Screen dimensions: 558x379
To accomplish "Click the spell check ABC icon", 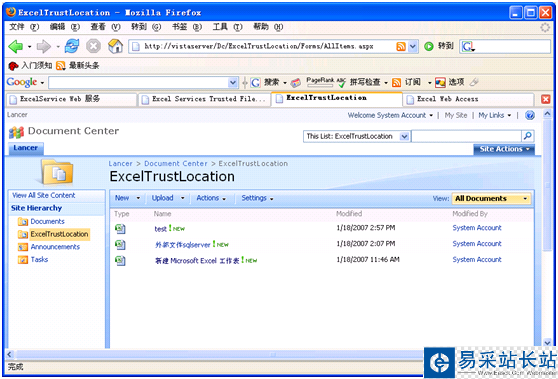I will (x=341, y=82).
